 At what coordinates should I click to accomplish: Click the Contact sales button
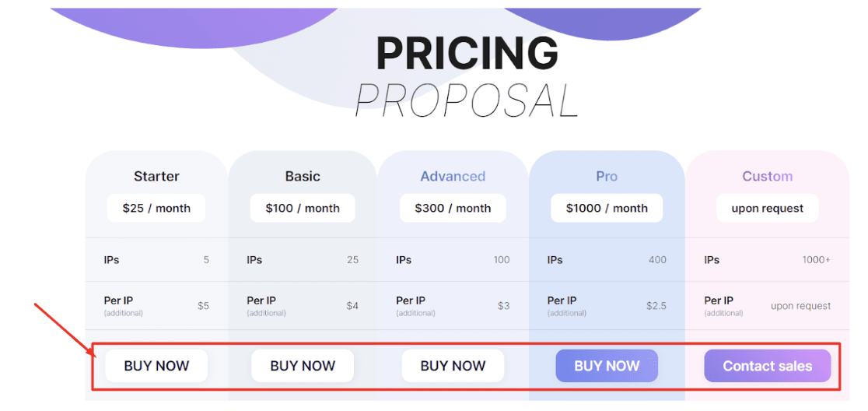[767, 366]
